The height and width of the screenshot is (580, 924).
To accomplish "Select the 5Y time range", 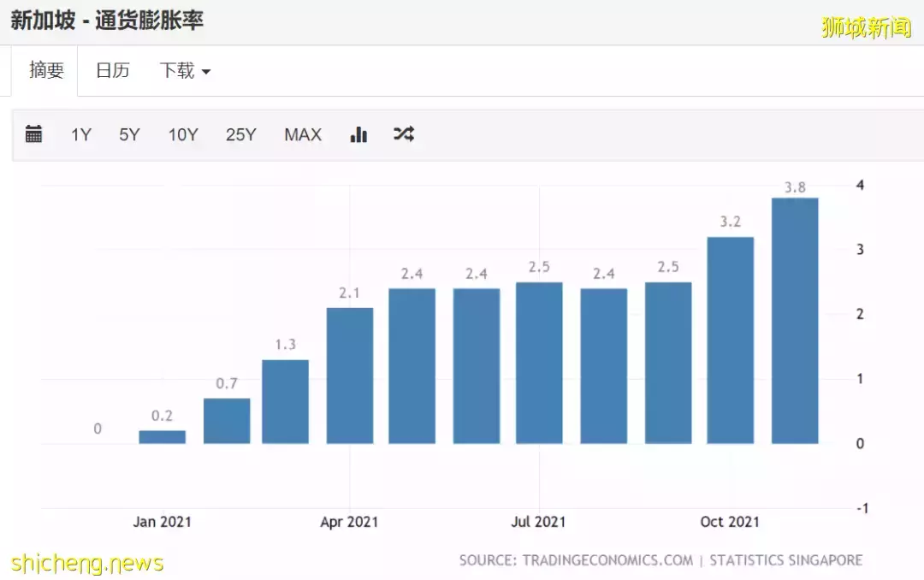I will [130, 135].
